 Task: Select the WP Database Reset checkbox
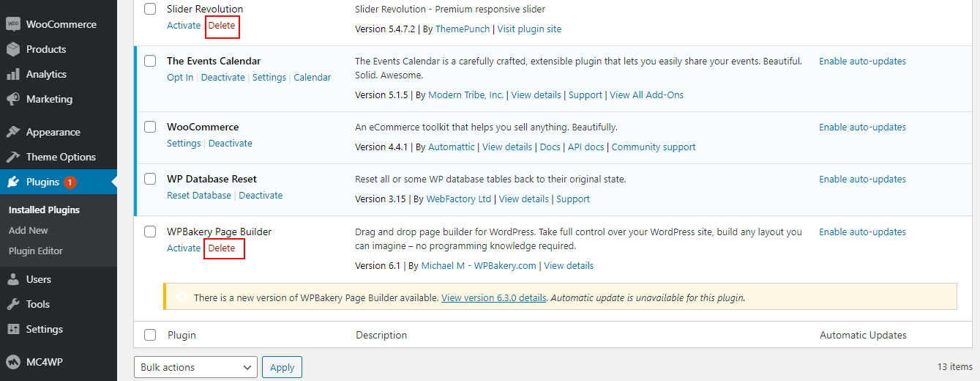150,179
